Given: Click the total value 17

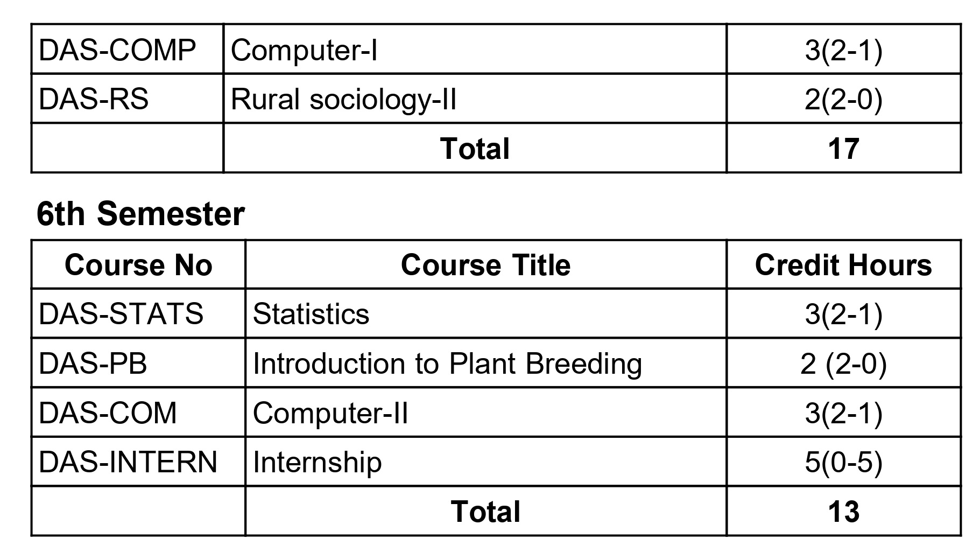Looking at the screenshot, I should 843,149.
